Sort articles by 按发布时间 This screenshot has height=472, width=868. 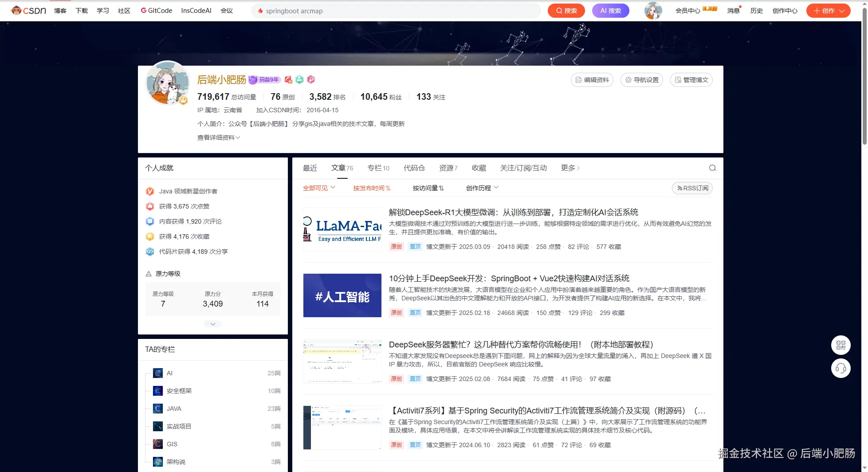372,188
